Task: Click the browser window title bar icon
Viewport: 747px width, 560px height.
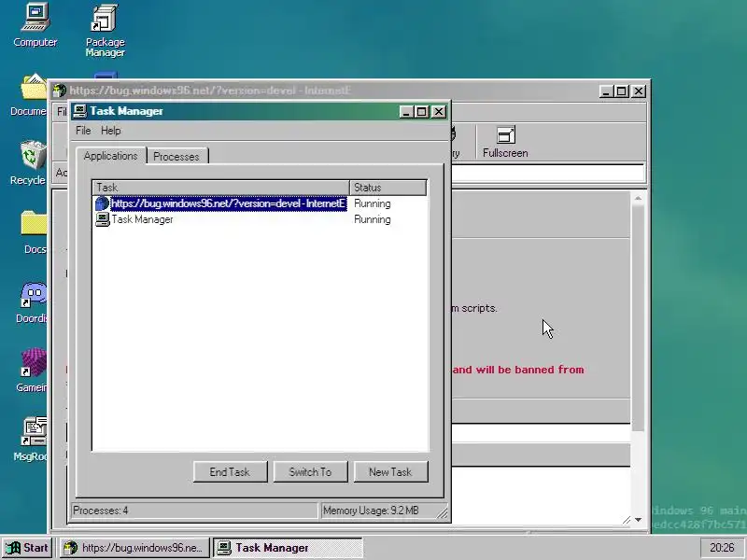Action: (x=60, y=91)
